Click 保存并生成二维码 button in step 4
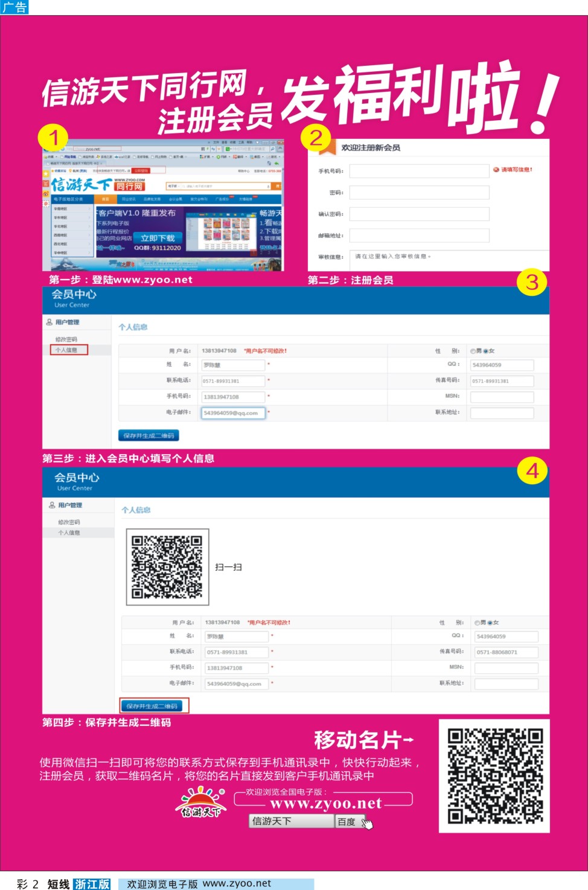The height and width of the screenshot is (890, 588). point(152,706)
